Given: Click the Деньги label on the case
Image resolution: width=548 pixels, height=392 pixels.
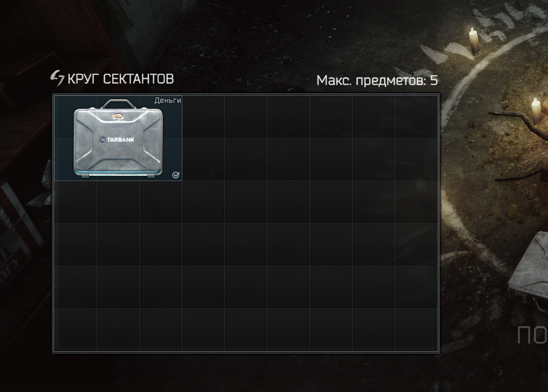Looking at the screenshot, I should [168, 101].
